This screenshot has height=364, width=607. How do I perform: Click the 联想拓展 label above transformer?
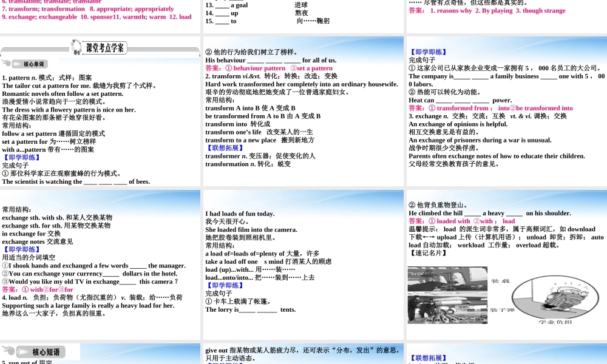click(225, 148)
